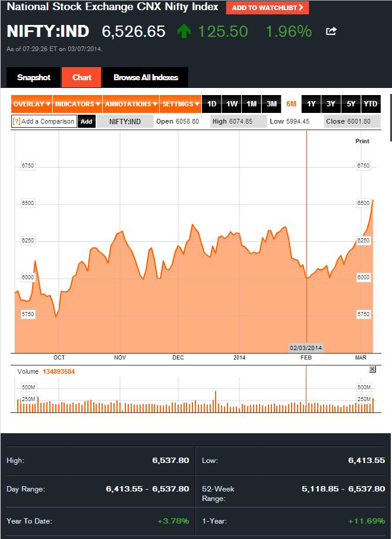Screen dimensions: 392x539
Task: Click the DEC label on chart axis
Action: (178, 358)
